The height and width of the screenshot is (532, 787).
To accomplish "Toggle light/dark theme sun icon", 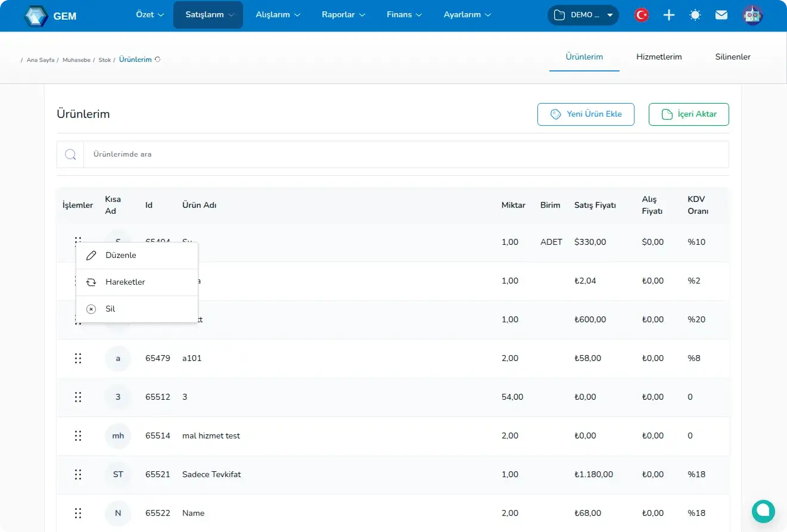I will tap(695, 15).
